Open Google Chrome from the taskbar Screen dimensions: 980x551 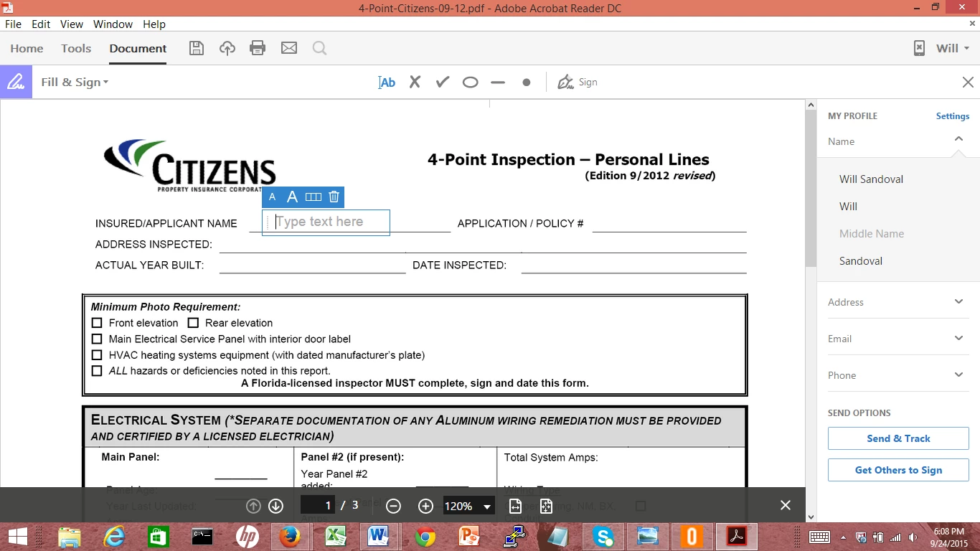click(x=425, y=536)
